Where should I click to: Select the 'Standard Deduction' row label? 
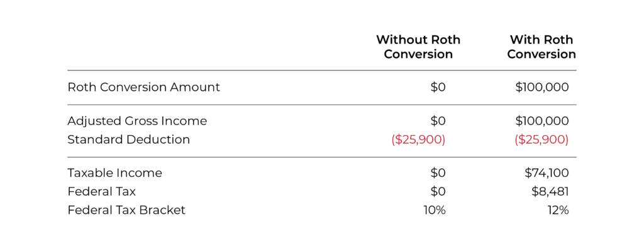(x=128, y=140)
